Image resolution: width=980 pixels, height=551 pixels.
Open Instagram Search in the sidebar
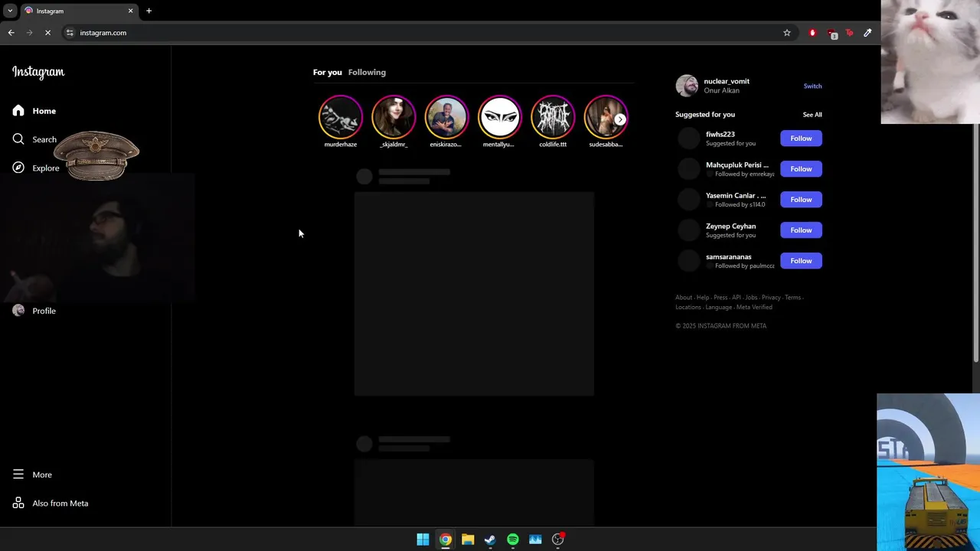[x=34, y=139]
